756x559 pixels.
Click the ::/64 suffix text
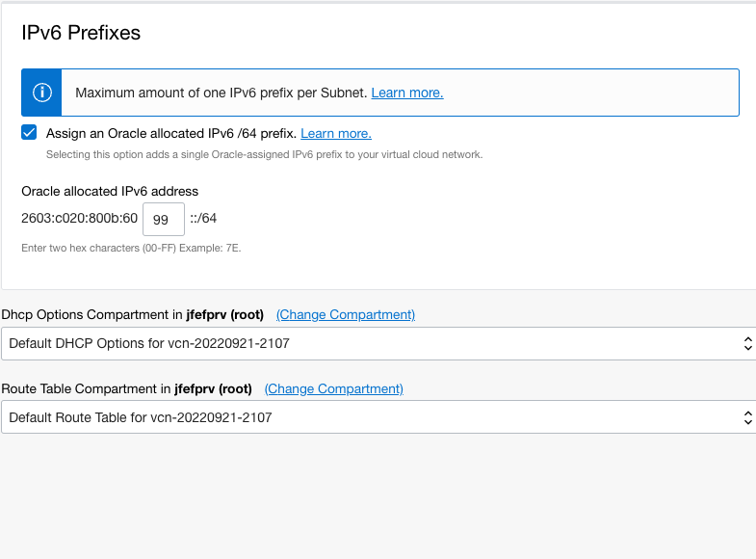(203, 219)
